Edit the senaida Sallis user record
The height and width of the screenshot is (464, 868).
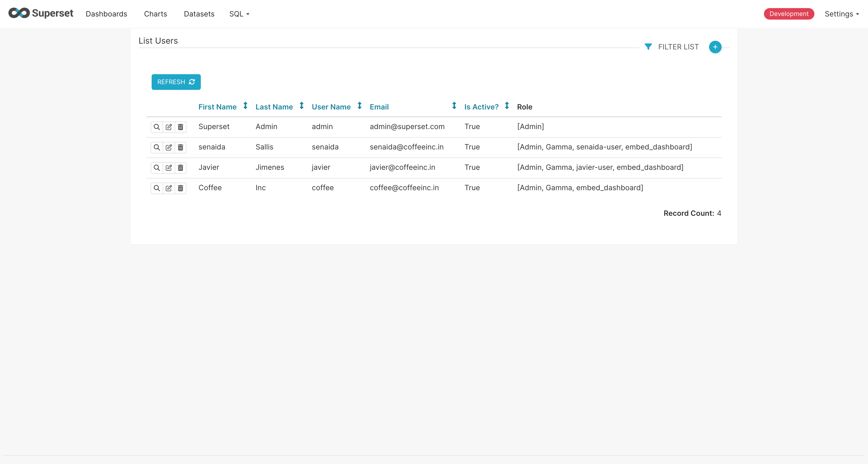[169, 147]
